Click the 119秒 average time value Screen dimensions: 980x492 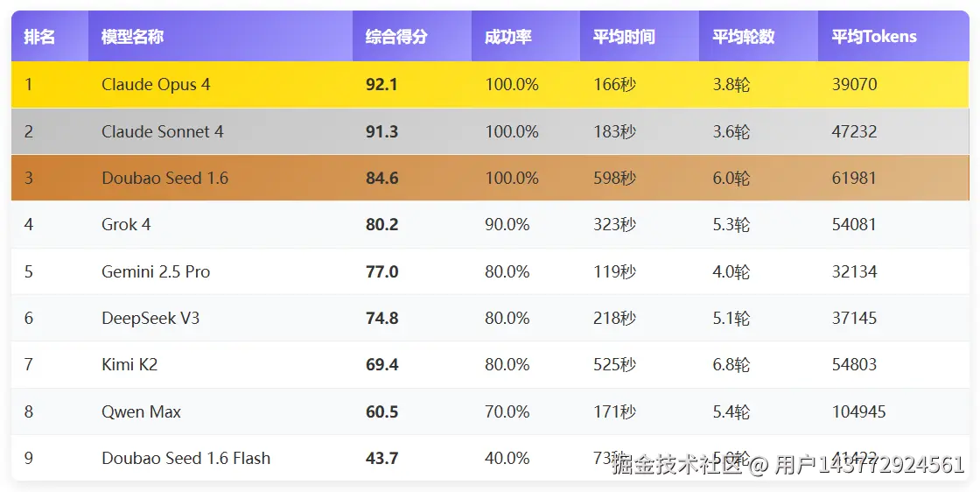pos(615,272)
